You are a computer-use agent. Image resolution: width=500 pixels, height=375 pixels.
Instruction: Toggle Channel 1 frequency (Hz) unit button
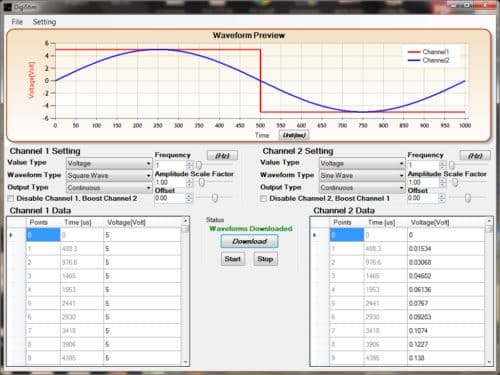[x=222, y=156]
